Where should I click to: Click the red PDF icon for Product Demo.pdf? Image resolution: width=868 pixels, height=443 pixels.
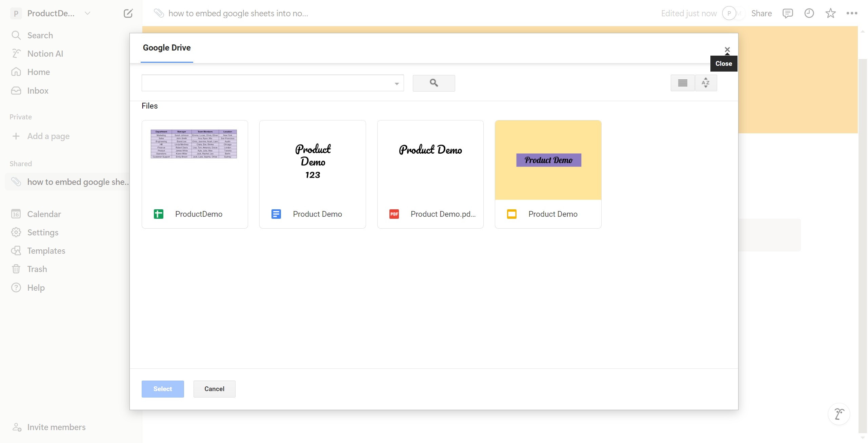(394, 214)
